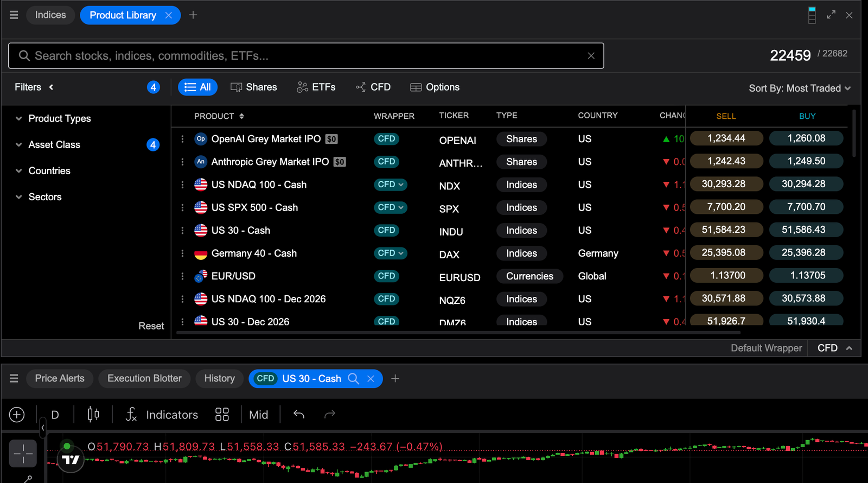This screenshot has width=868, height=483.
Task: Change the Mid price type
Action: [259, 415]
